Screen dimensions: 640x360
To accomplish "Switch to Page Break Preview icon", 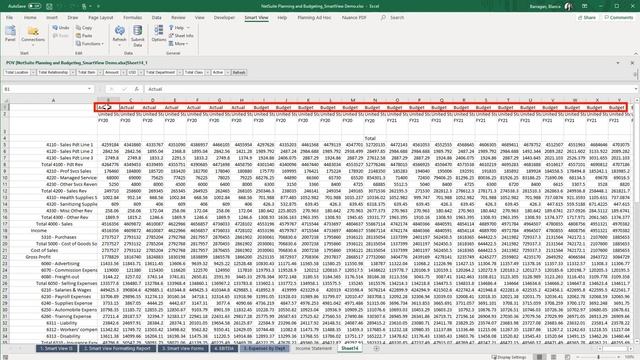I will 567,357.
